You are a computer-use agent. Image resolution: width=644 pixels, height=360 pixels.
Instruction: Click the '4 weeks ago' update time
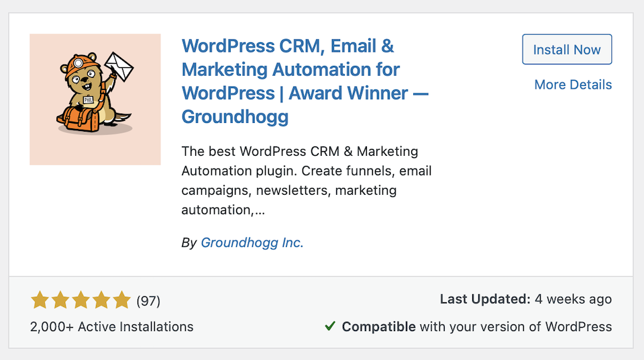point(574,300)
